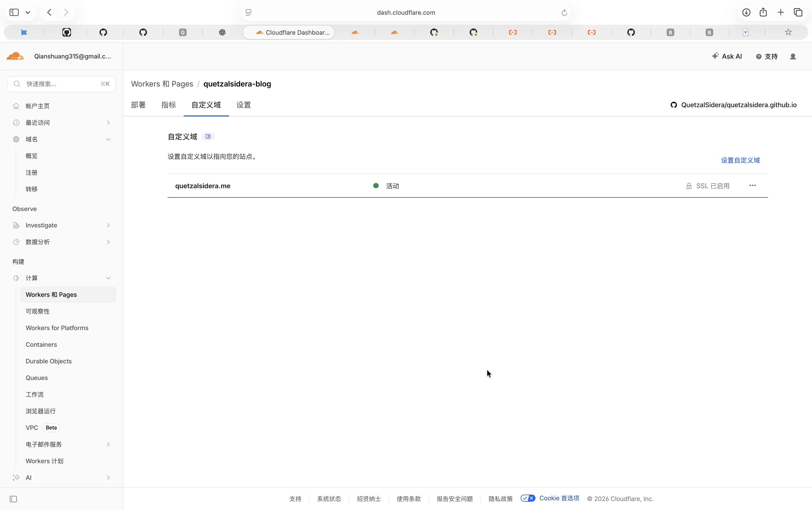812x510 pixels.
Task: Open Queues in sidebar
Action: point(37,378)
